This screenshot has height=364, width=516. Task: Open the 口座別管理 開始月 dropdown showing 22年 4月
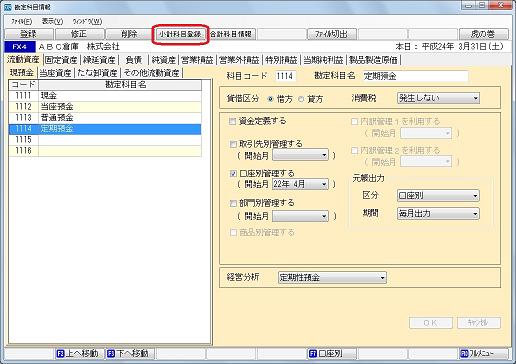[300, 184]
